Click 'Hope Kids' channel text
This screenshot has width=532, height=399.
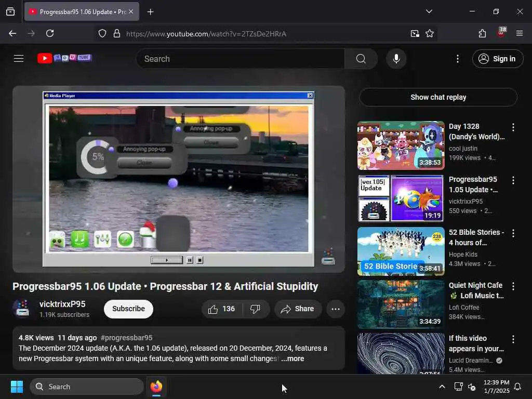[463, 254]
